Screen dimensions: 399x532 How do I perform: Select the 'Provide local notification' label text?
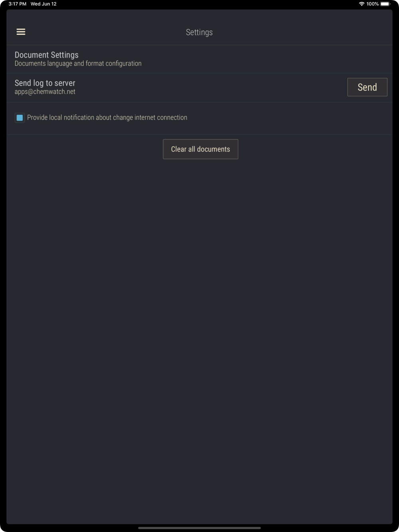[x=107, y=118]
